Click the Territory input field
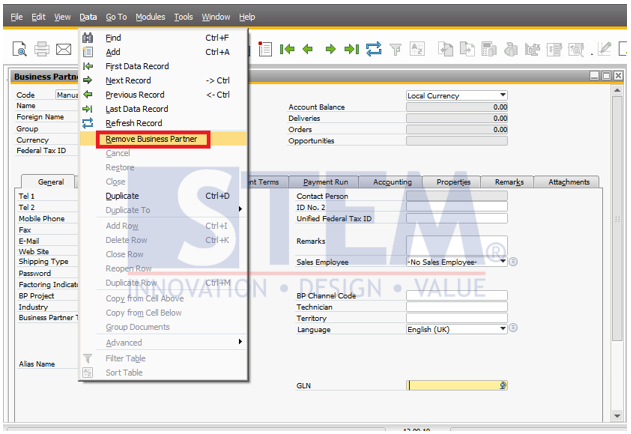Viewport: 631px width, 434px height. click(x=457, y=318)
